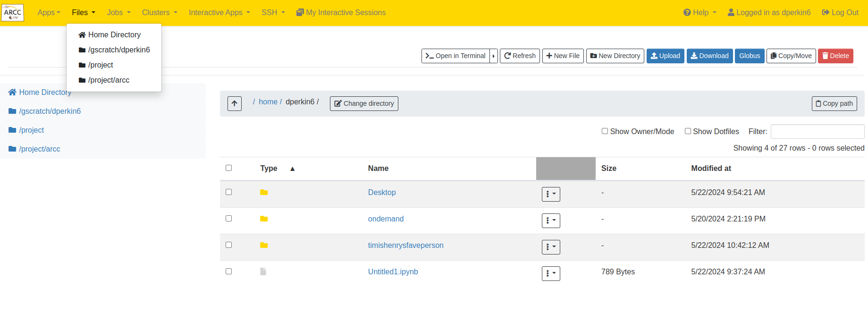This screenshot has height=314, width=868.
Task: Open in Terminal button
Action: [x=455, y=56]
